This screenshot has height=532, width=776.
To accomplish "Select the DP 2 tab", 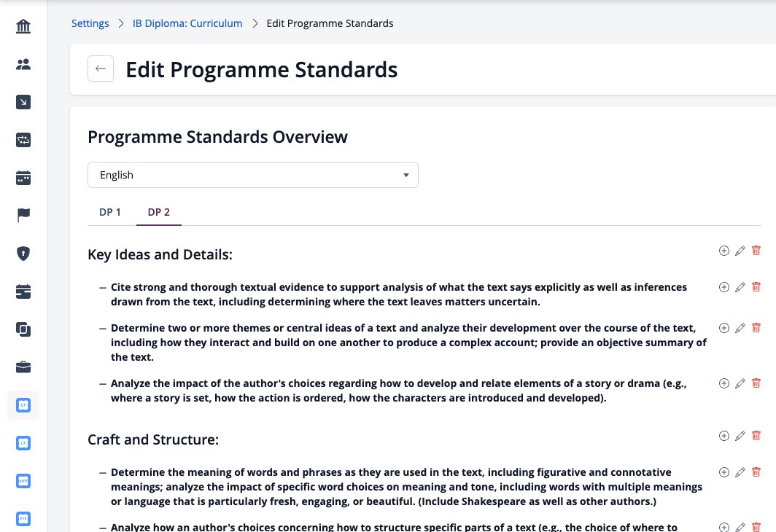I will click(x=159, y=212).
